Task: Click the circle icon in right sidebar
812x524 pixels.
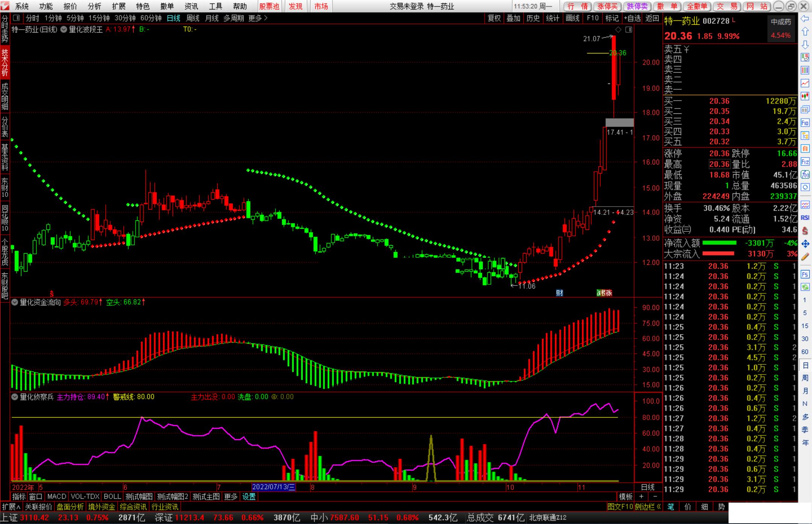Action: click(x=805, y=187)
